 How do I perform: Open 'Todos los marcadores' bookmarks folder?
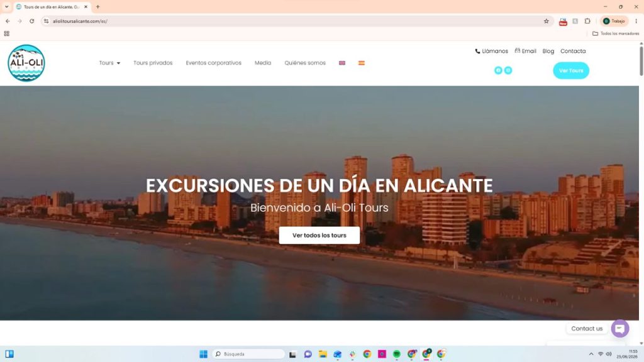(x=616, y=34)
